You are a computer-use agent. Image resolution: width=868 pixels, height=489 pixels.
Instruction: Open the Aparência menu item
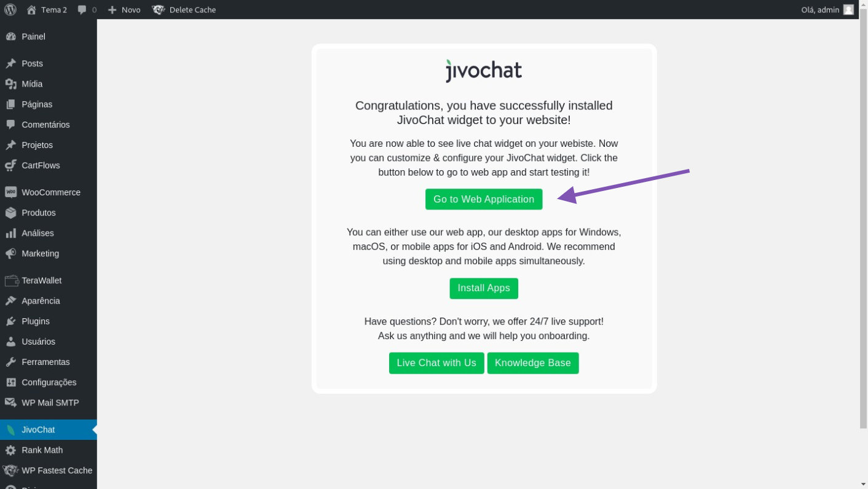click(49, 301)
